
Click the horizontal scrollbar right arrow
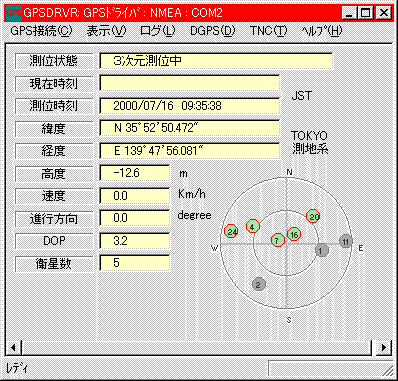coord(384,348)
